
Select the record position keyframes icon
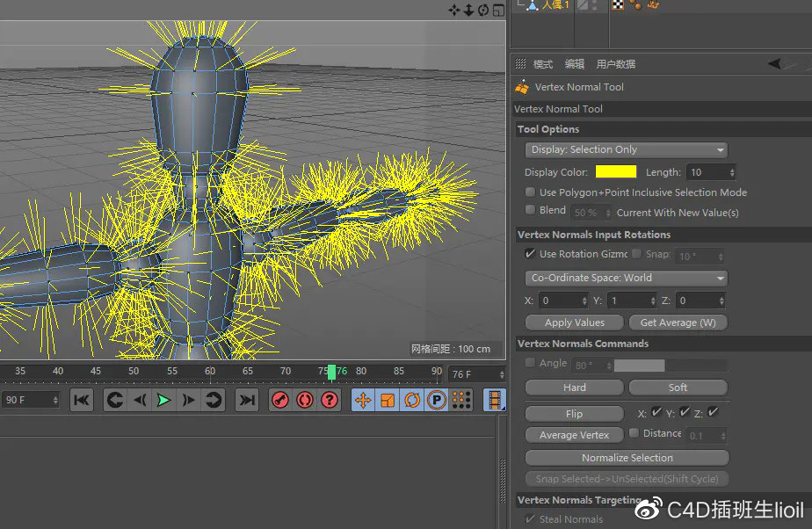[x=364, y=401]
